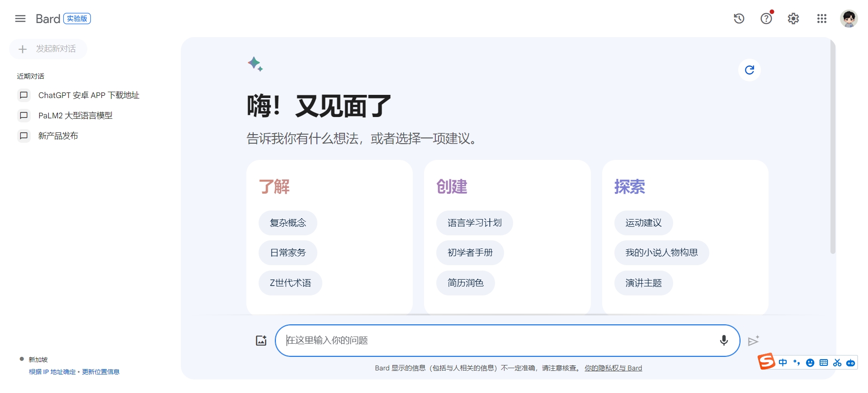Screen dimensions: 868x393
Task: Select the 日常家务 suggestion chip
Action: (288, 253)
